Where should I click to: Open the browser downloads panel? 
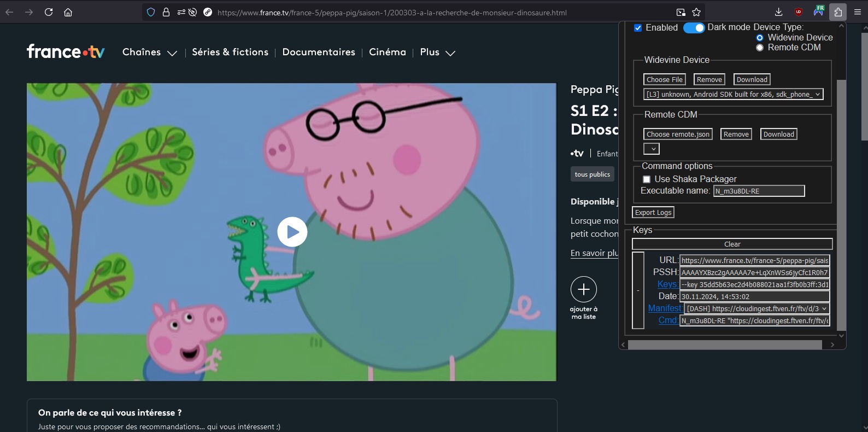tap(778, 12)
